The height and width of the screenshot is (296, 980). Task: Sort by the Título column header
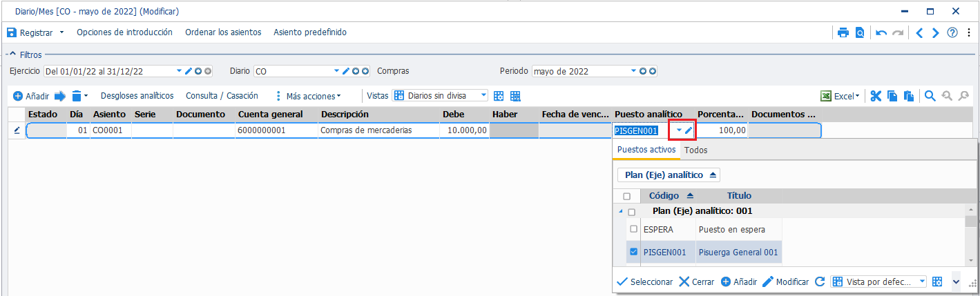click(x=739, y=196)
